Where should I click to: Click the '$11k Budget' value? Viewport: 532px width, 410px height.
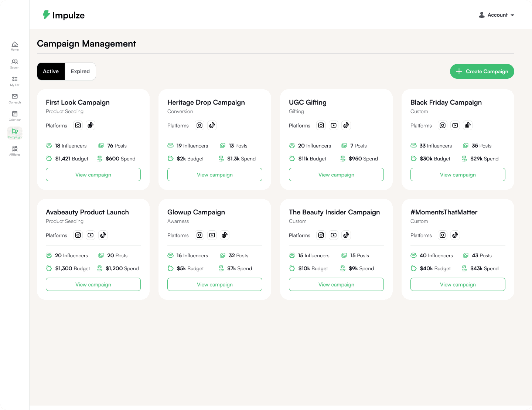click(x=307, y=159)
